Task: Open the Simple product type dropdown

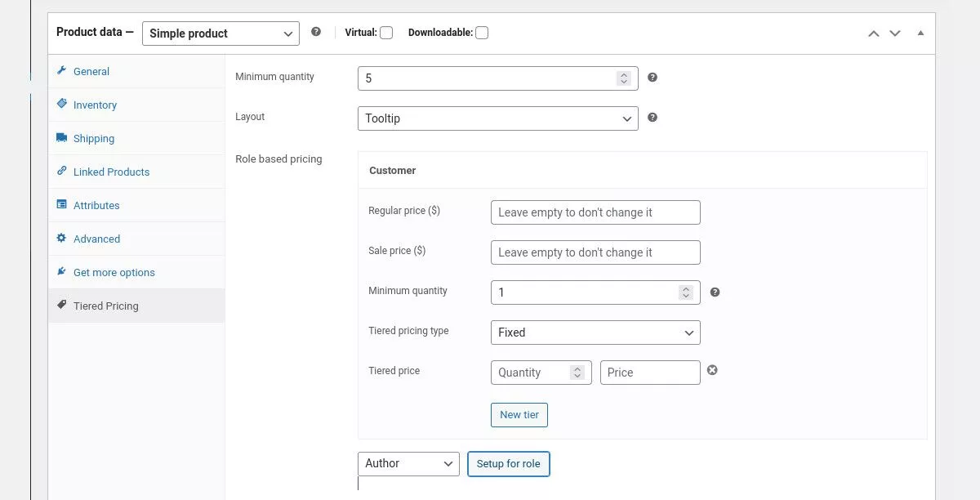Action: [x=220, y=33]
